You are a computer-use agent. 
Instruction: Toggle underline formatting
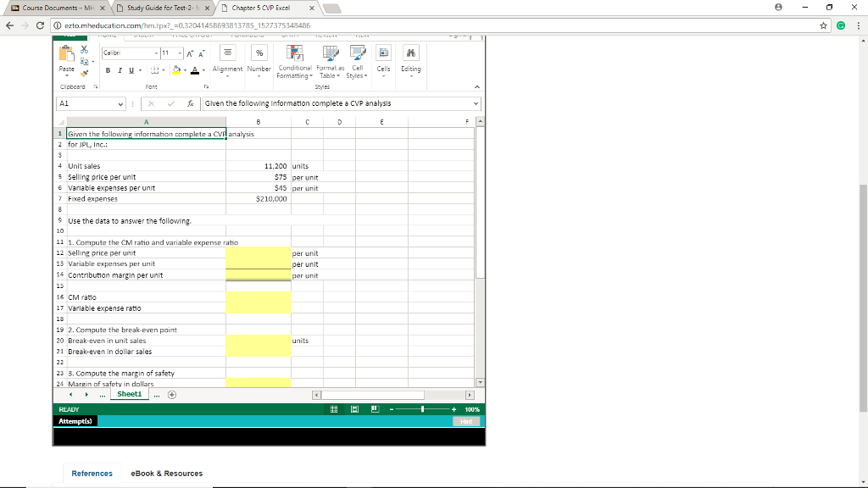(131, 69)
